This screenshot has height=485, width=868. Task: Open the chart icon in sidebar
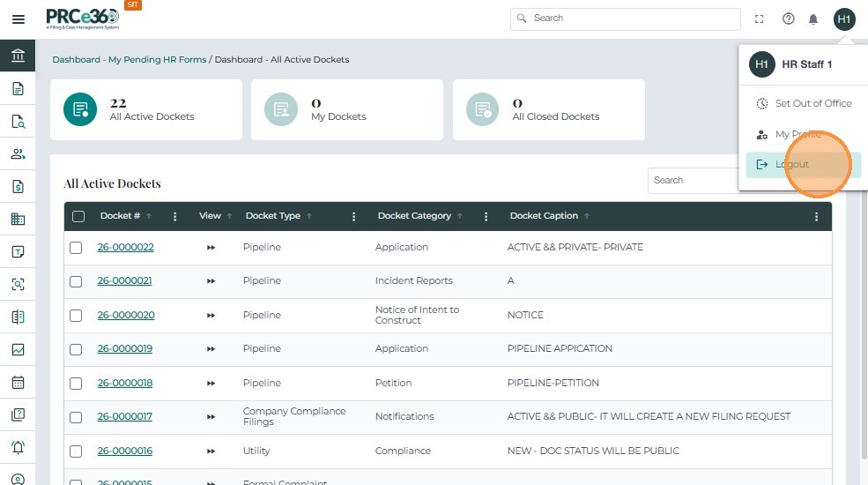pos(18,349)
